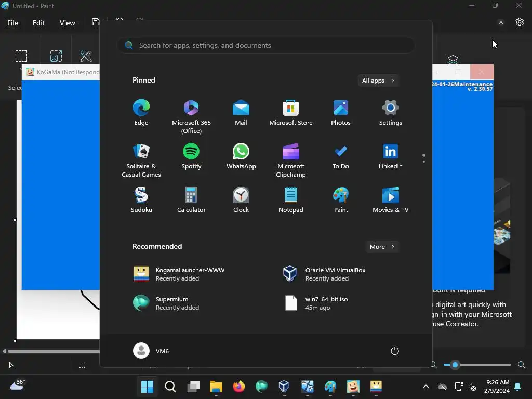This screenshot has height=399, width=532.
Task: Click the Windows Start button
Action: pos(147,387)
